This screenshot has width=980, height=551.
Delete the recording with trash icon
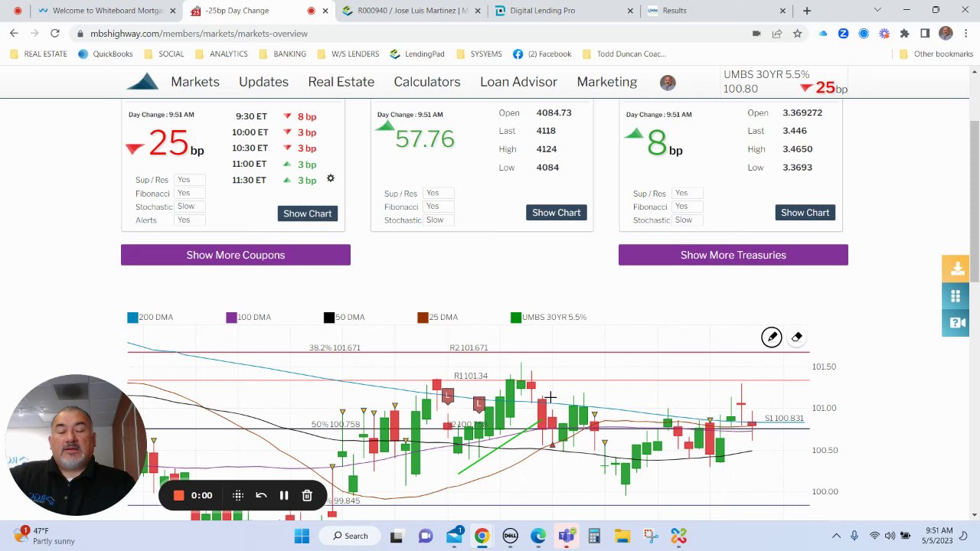tap(307, 496)
